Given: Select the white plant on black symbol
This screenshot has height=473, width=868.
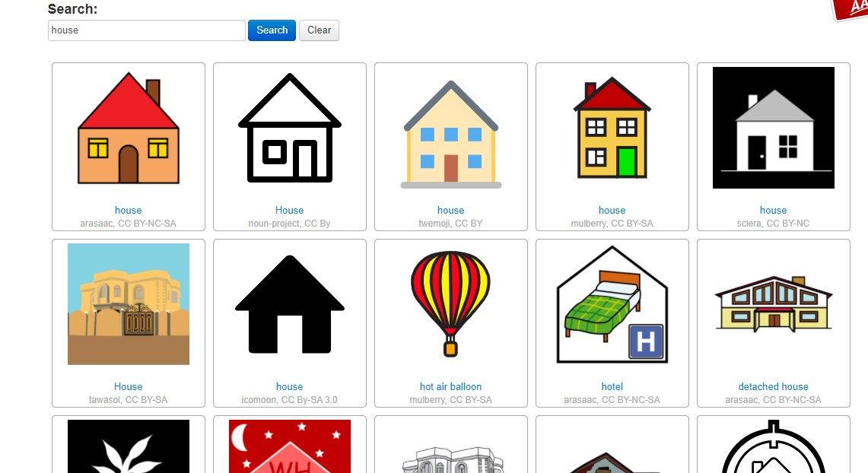Looking at the screenshot, I should (129, 446).
